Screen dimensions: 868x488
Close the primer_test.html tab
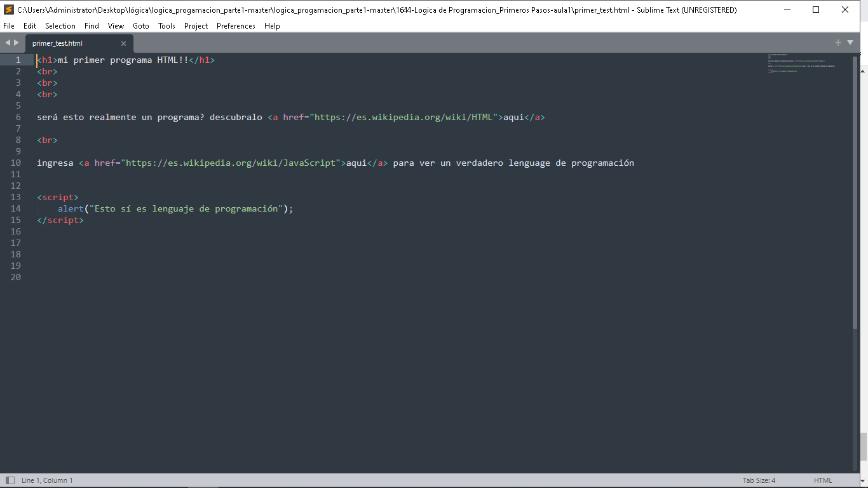(x=123, y=43)
